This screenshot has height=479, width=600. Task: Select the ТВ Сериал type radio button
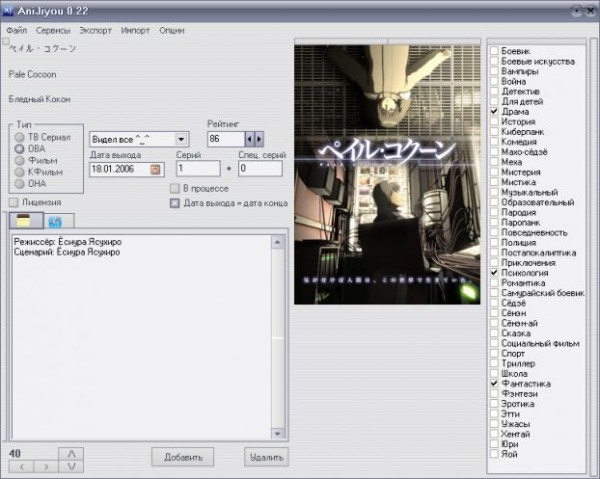coord(20,137)
